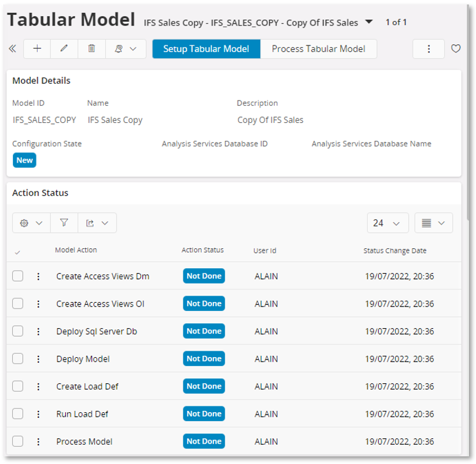Open row menu for Create Access Views Ol
This screenshot has height=464, width=476.
click(x=38, y=304)
